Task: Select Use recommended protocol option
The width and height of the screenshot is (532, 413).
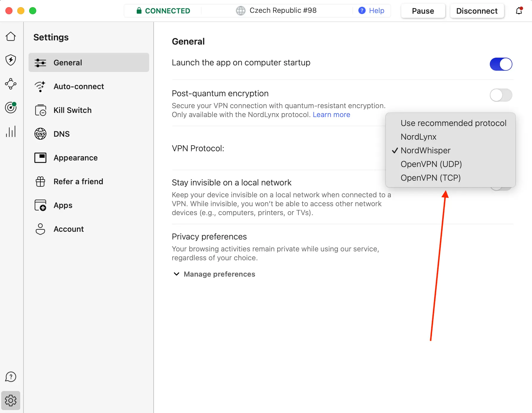Action: pos(453,123)
